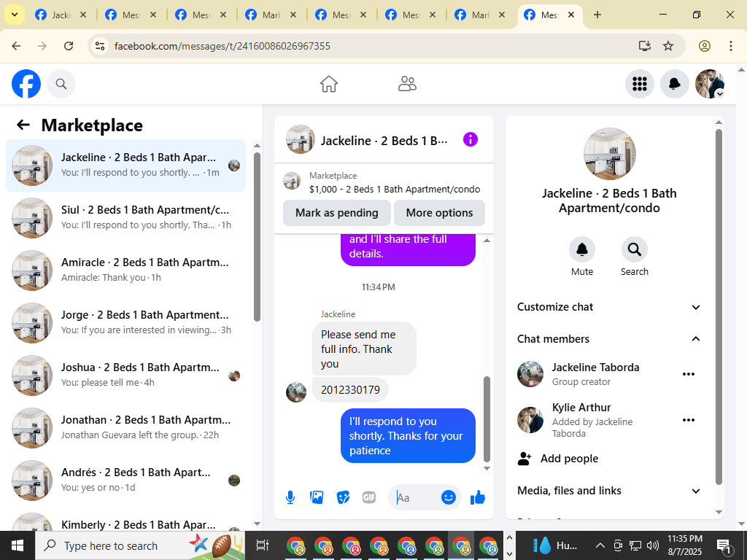Open Windows Start menu
This screenshot has width=747, height=560.
click(18, 545)
